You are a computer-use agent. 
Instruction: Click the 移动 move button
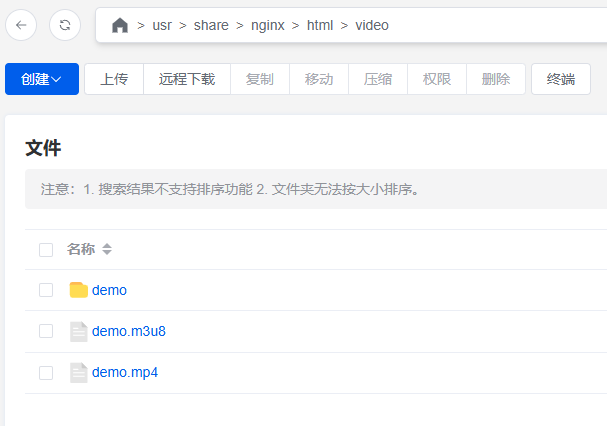click(x=319, y=79)
